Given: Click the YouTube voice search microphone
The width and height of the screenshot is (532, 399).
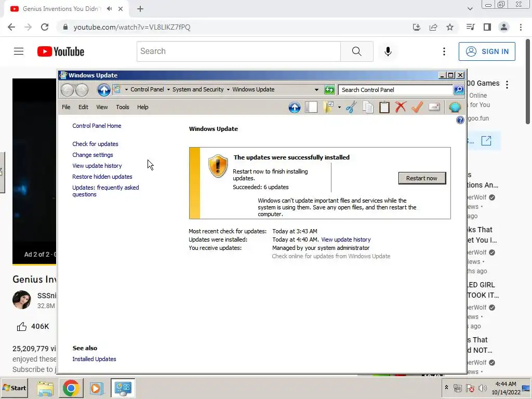Looking at the screenshot, I should click(388, 51).
